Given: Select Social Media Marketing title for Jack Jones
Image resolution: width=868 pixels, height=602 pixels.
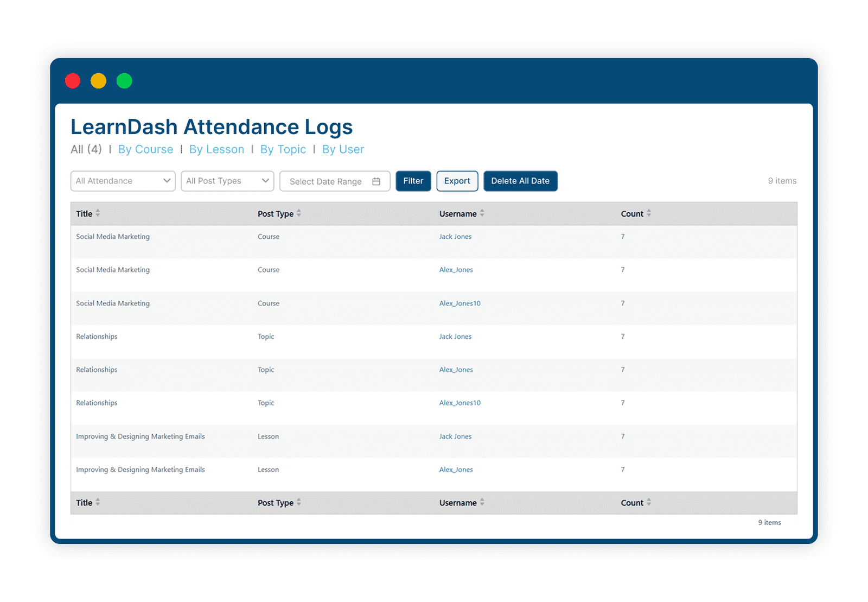Looking at the screenshot, I should 113,237.
